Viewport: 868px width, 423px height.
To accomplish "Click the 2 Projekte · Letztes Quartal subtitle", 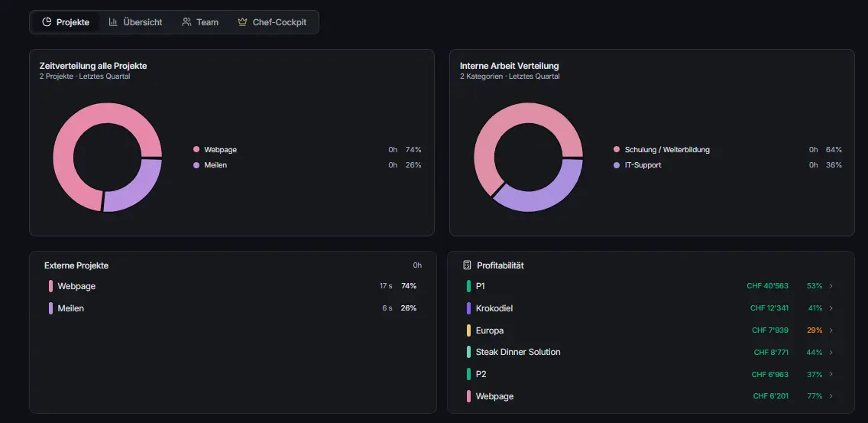I will tap(85, 76).
